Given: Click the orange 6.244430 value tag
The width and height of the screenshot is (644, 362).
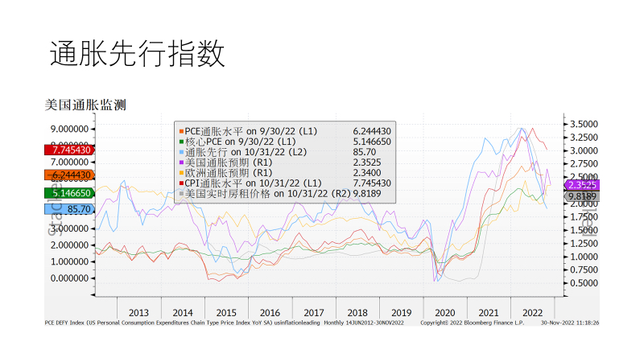Looking at the screenshot, I should (71, 175).
